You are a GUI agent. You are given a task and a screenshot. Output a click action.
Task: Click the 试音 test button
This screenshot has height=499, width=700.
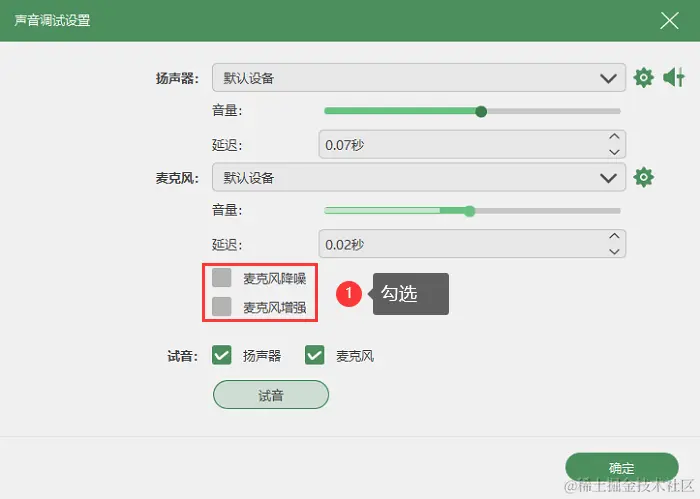pos(271,395)
